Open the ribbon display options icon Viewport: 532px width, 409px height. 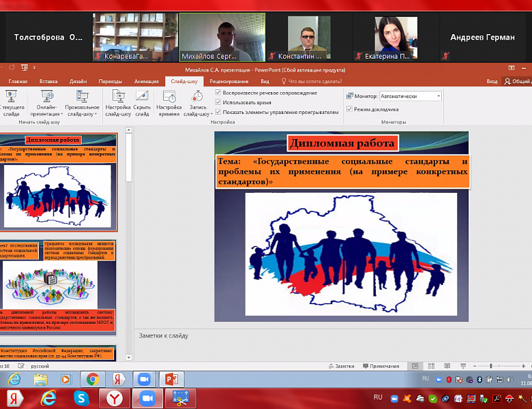coord(512,68)
